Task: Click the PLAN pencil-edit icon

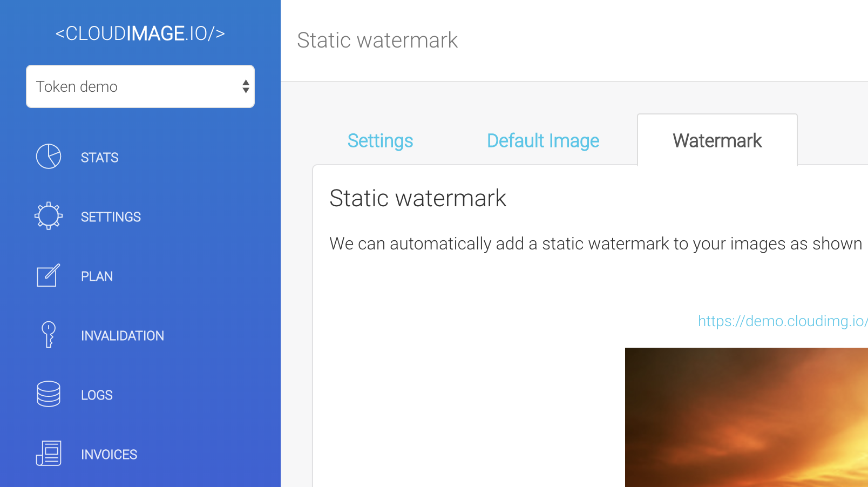Action: [48, 275]
